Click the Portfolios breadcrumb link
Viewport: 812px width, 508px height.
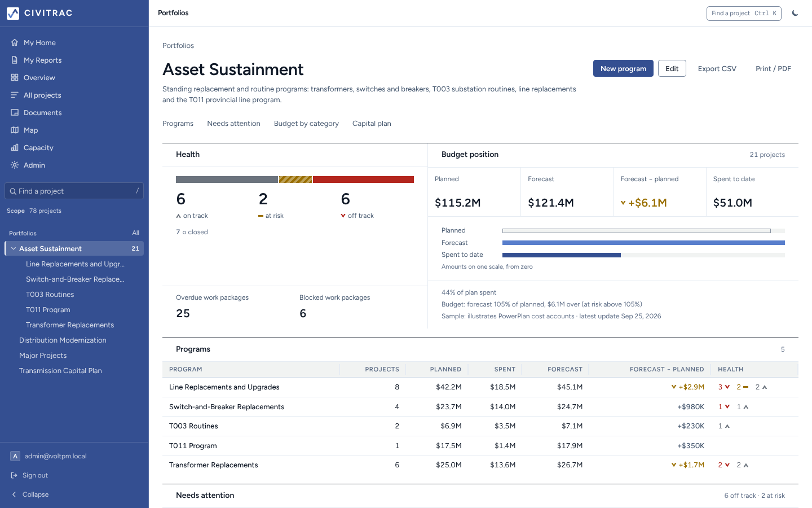[178, 46]
